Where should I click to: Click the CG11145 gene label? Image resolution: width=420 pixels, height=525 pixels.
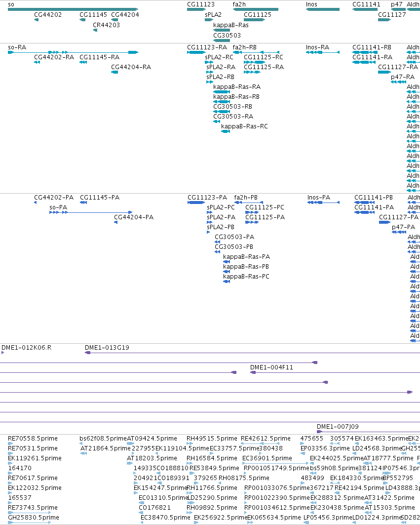pos(93,15)
